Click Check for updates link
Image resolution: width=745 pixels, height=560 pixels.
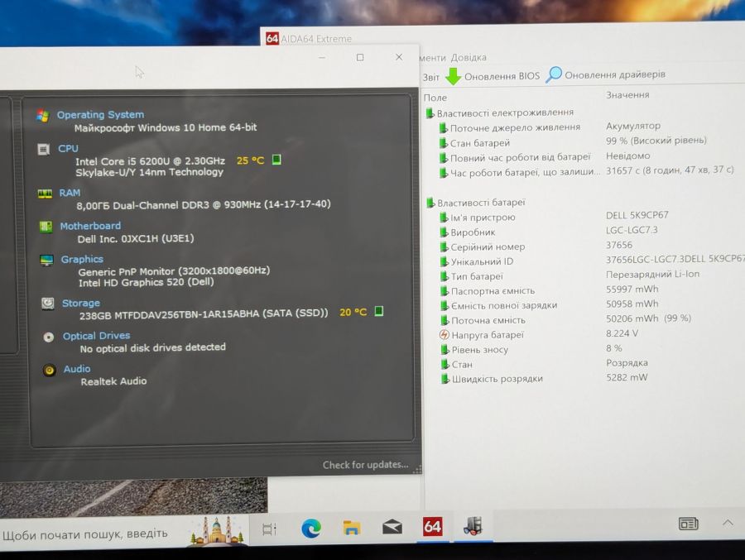pos(365,465)
